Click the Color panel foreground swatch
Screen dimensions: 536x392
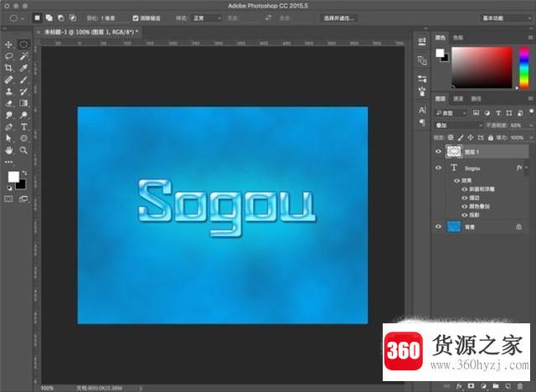440,53
